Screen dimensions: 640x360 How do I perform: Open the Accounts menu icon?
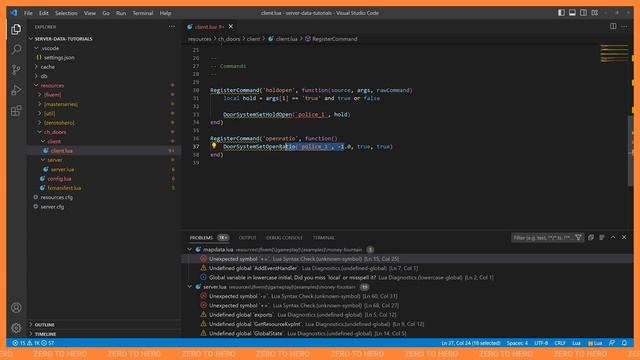tap(16, 308)
